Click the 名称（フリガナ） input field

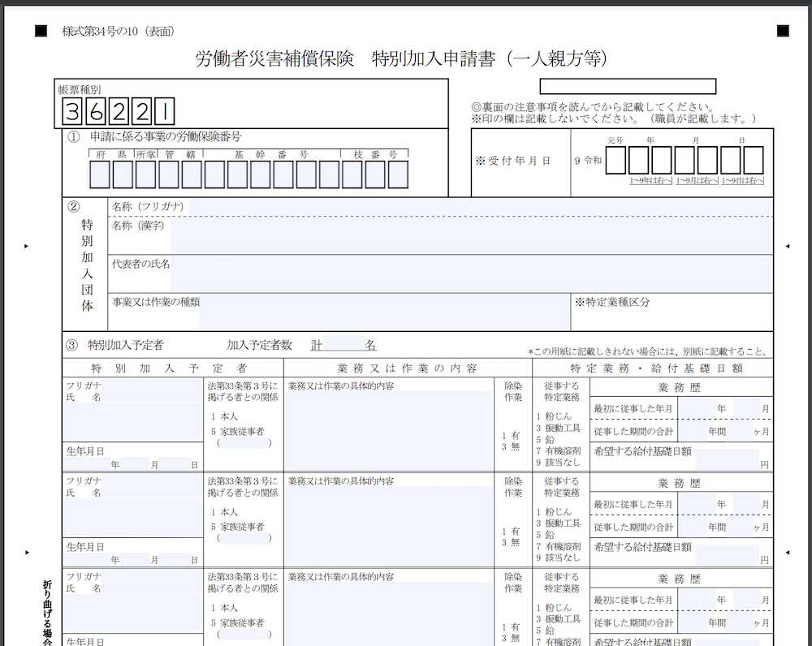[479, 208]
